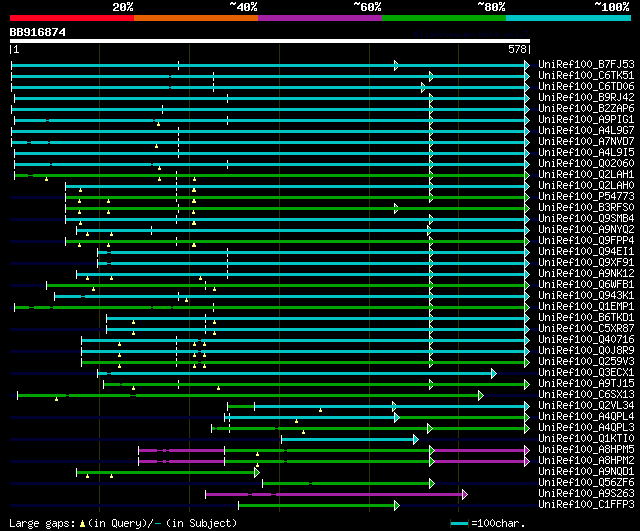Click the B7FJ53 row end arrowhead
Image resolution: width=640 pixels, height=531 pixels.
coord(527,65)
